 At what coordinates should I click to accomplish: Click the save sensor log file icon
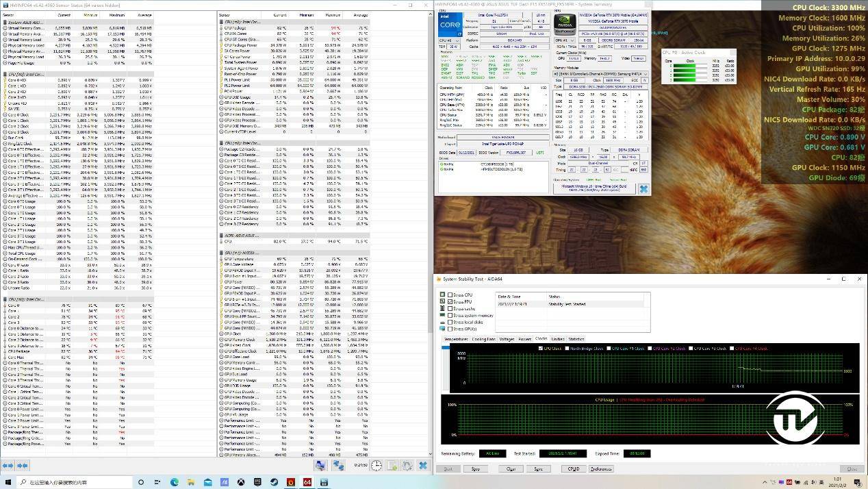pos(392,466)
